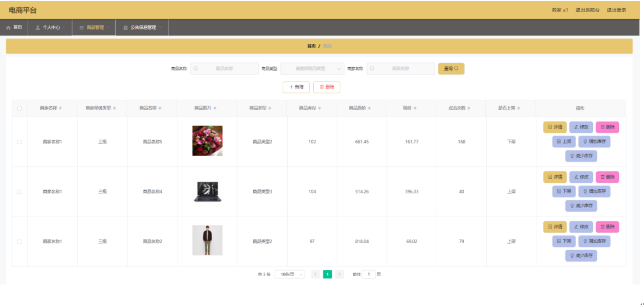The width and height of the screenshot is (644, 305).
Task: Expand the 个人中心 menu
Action: coord(50,27)
